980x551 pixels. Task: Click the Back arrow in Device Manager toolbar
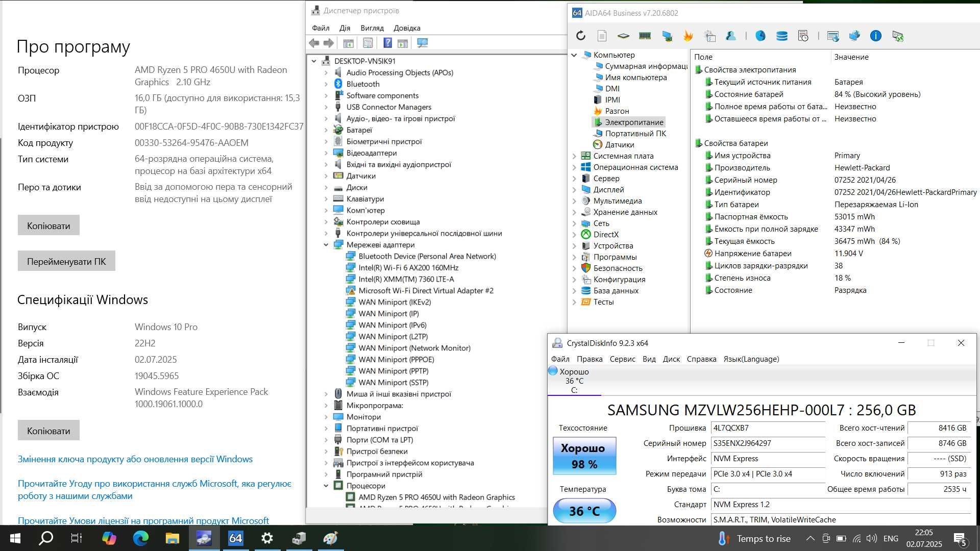click(x=314, y=43)
